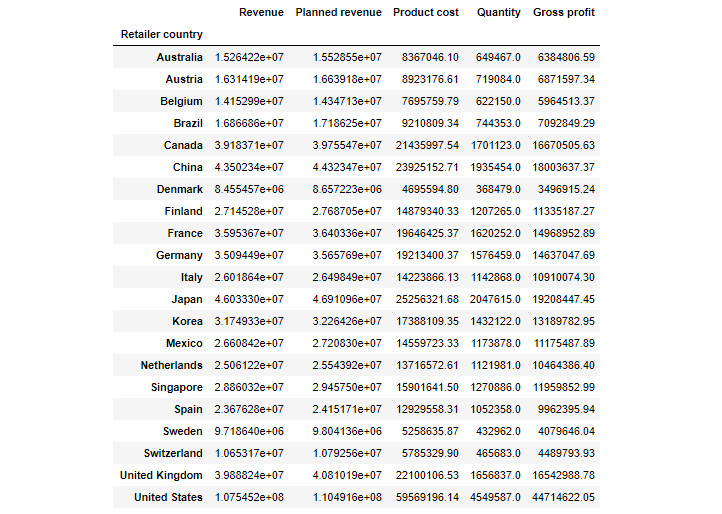Select the Denmark row label
722x514 pixels.
tap(179, 190)
